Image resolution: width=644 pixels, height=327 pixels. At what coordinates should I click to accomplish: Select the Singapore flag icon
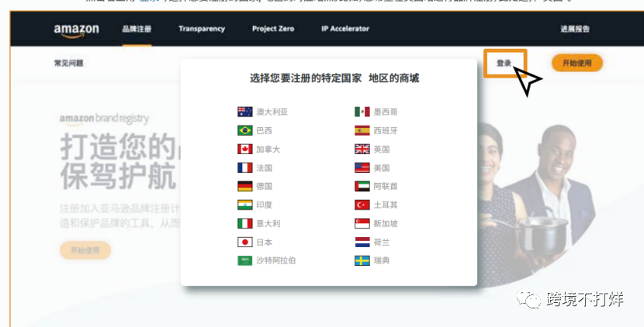362,224
